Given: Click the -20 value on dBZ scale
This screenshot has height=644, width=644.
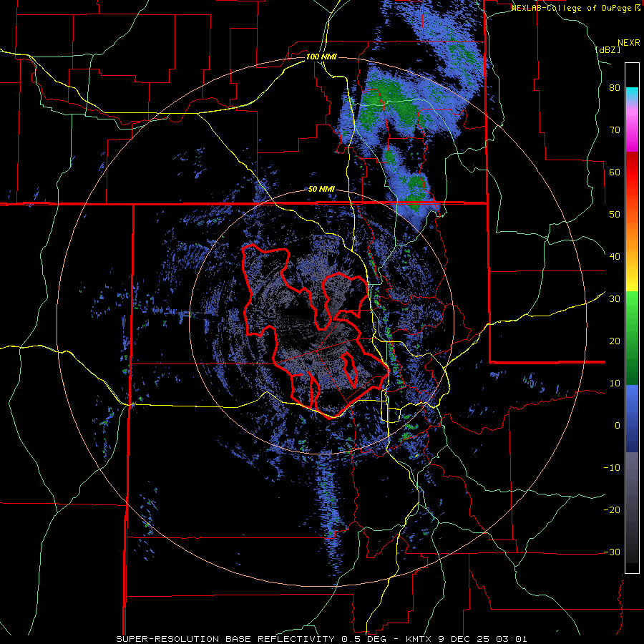Looking at the screenshot, I should [x=612, y=509].
